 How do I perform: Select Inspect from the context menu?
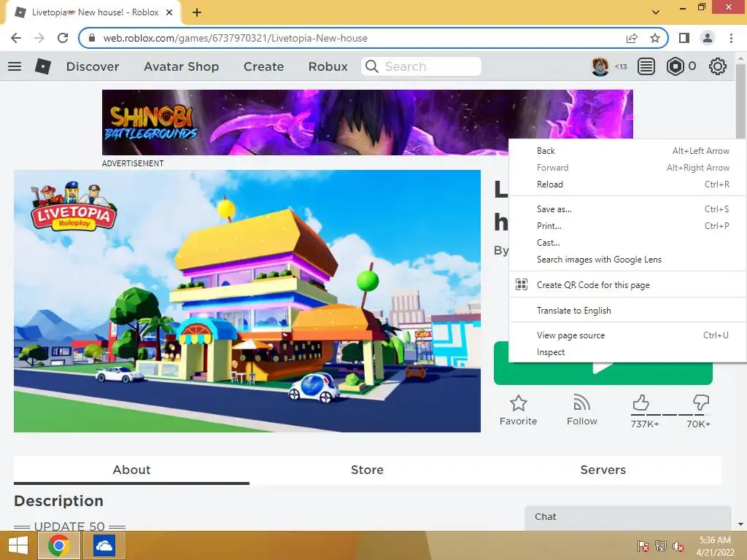628,352
